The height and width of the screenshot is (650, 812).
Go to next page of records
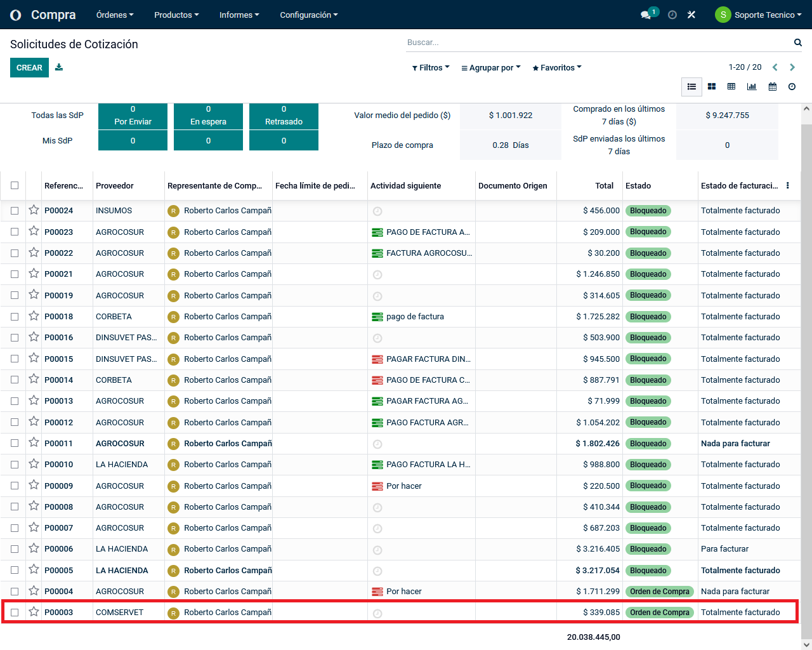pos(792,67)
